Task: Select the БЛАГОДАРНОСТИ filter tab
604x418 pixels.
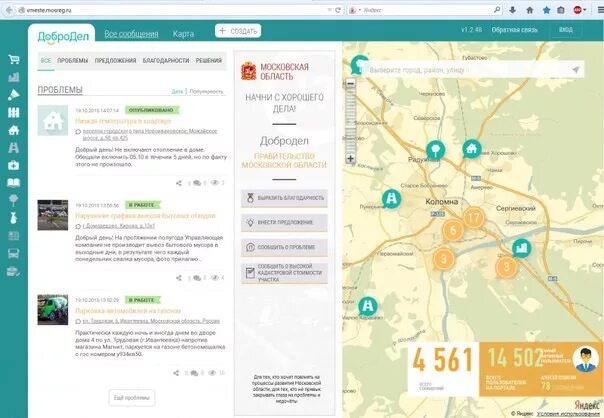Action: [166, 60]
